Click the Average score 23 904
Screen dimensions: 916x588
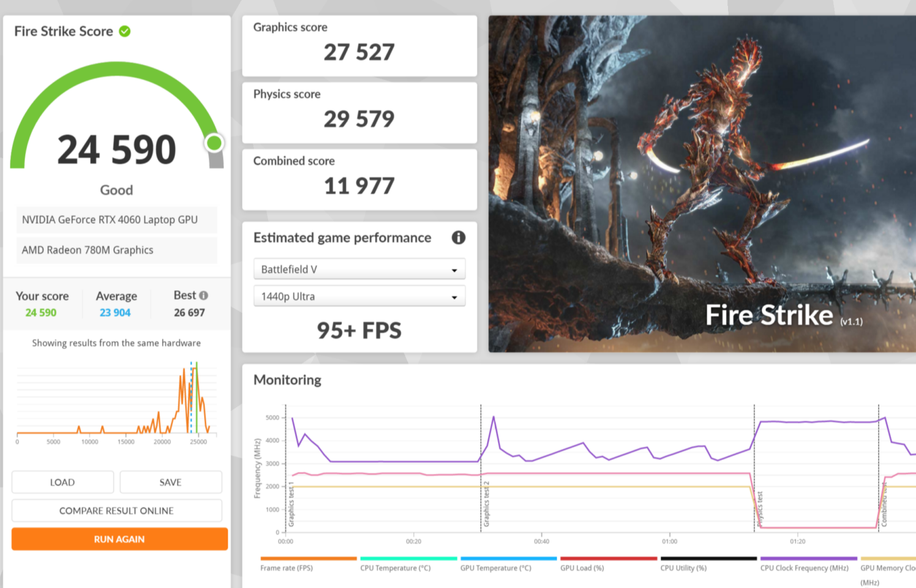(115, 313)
